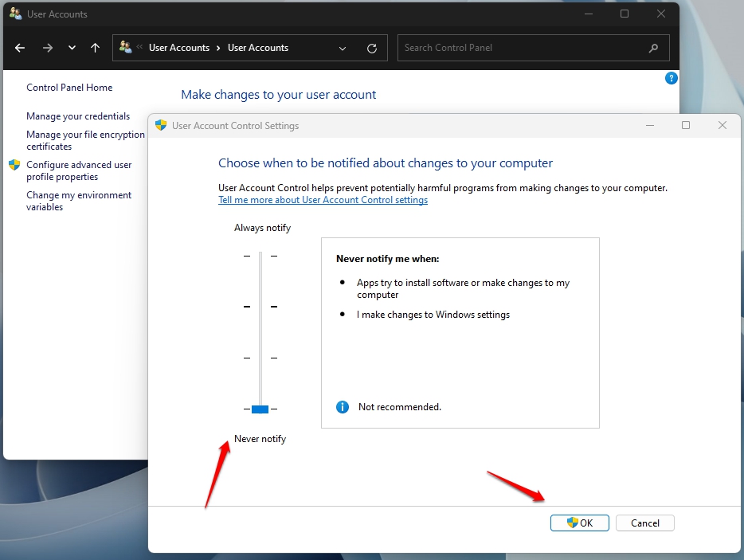The width and height of the screenshot is (744, 560).
Task: Click 'Not recommended.' text
Action: point(400,407)
